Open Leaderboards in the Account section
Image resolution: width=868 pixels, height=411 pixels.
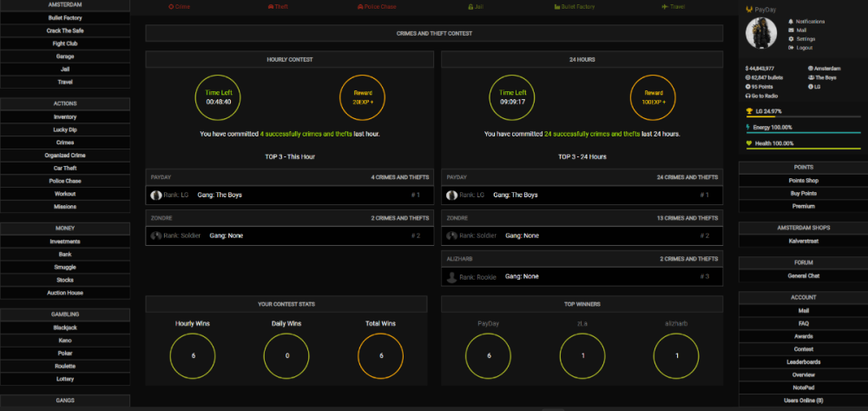[x=803, y=361]
